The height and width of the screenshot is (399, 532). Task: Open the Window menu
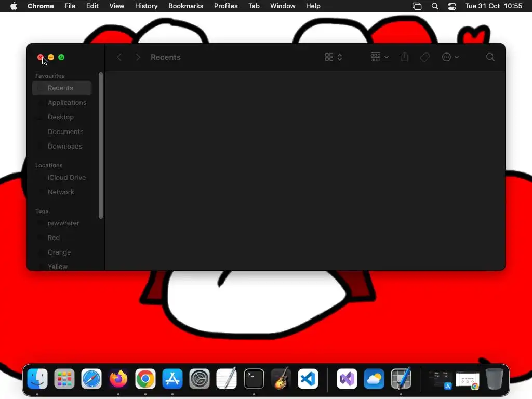[x=283, y=6]
